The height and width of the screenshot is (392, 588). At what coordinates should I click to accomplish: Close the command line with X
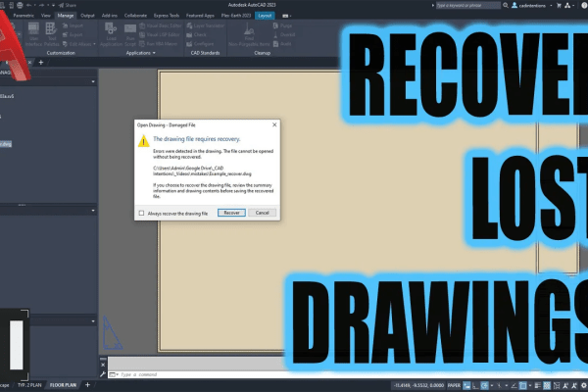tap(103, 365)
